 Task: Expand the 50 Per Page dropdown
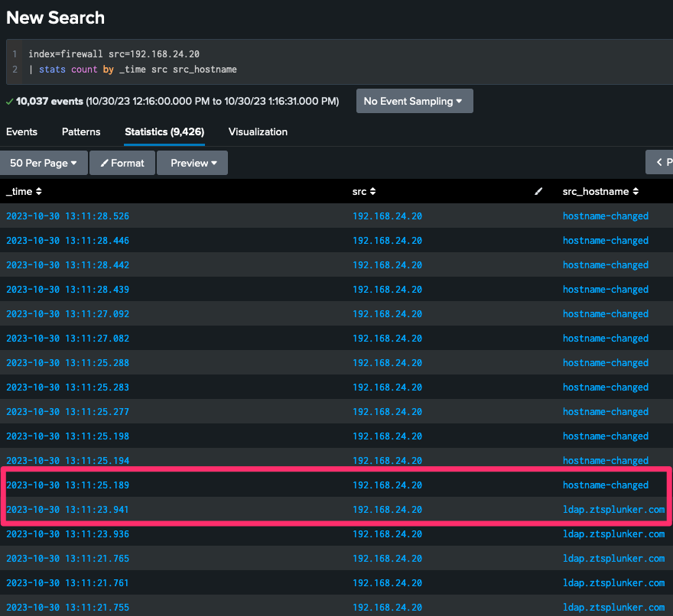click(44, 163)
